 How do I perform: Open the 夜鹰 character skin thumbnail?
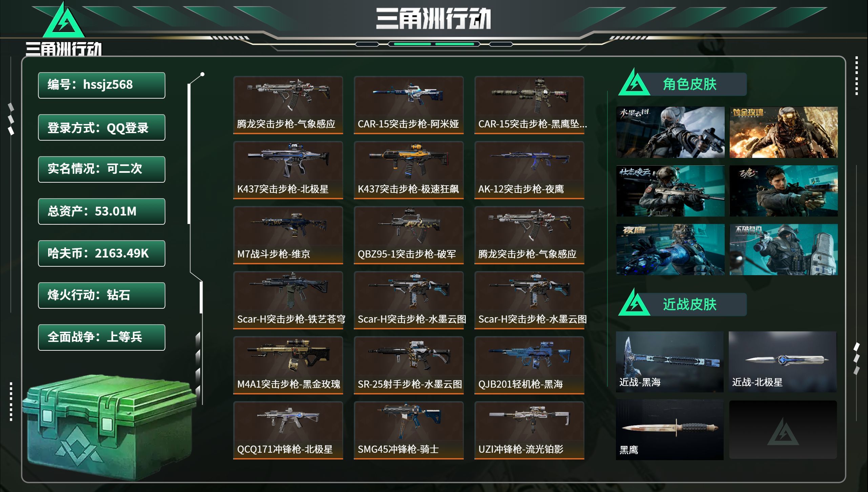[x=670, y=249]
